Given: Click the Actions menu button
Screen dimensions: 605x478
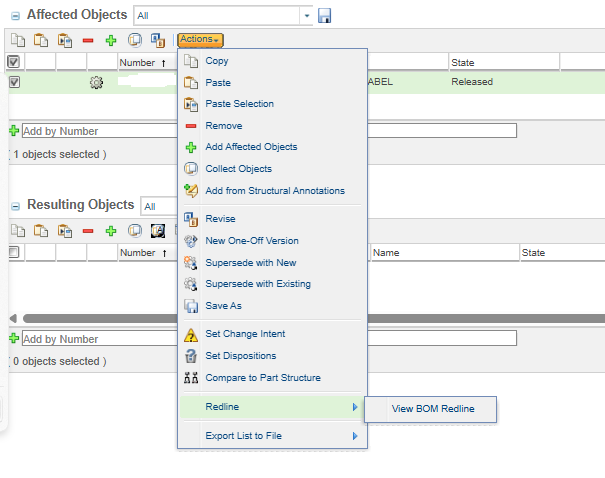Looking at the screenshot, I should click(200, 40).
